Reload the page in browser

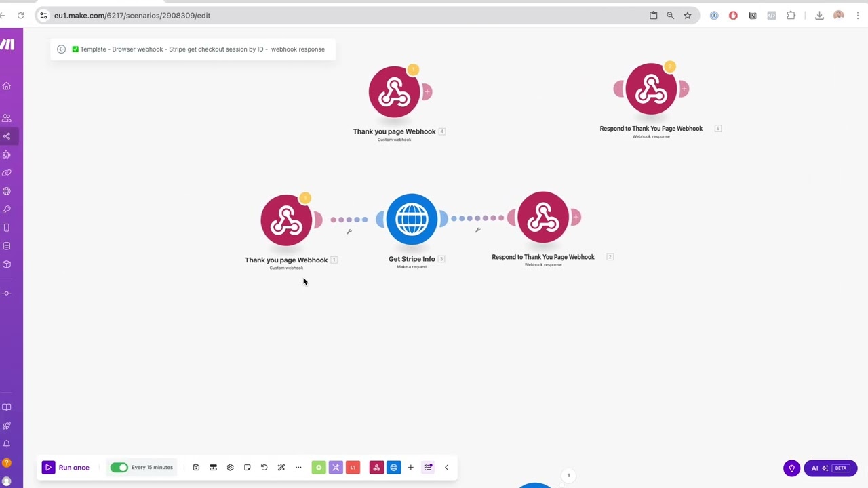(x=21, y=15)
